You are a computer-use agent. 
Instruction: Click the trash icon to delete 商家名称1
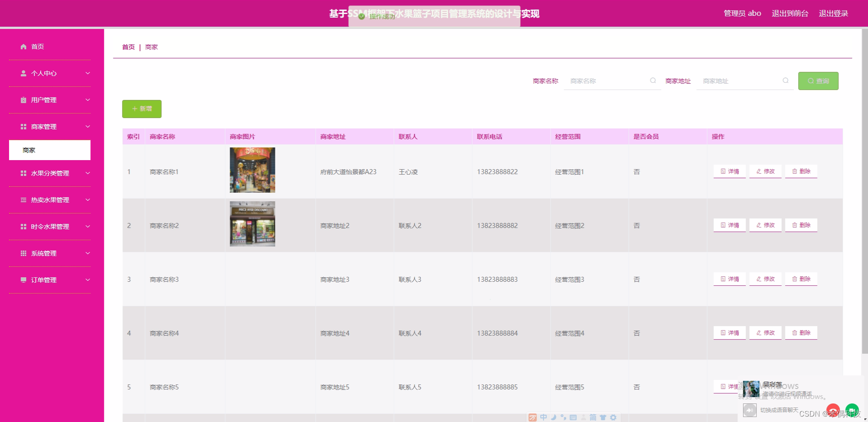(795, 171)
